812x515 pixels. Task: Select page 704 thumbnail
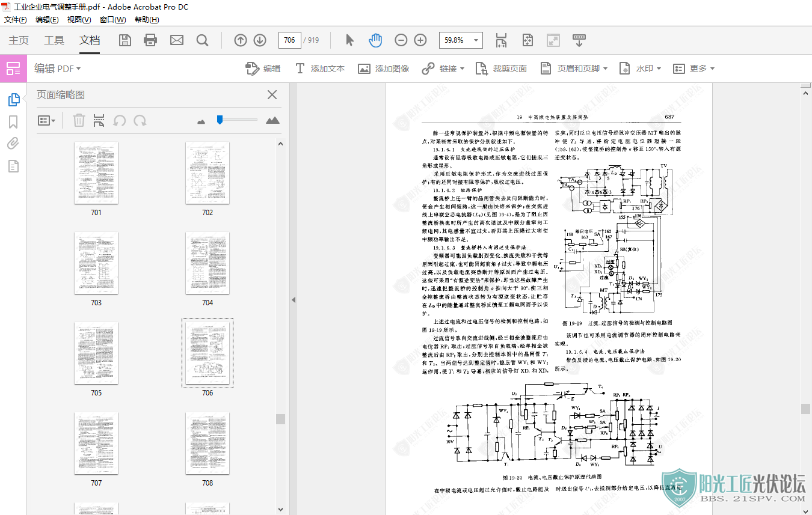click(x=208, y=263)
